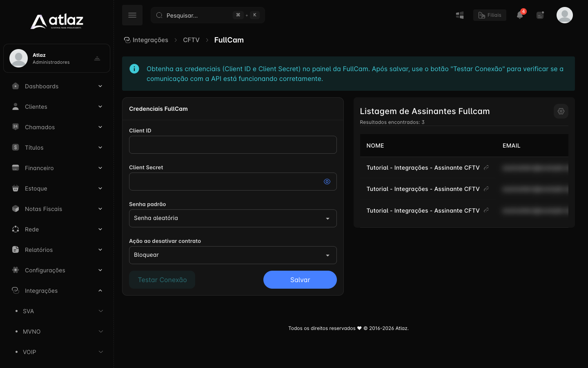This screenshot has height=368, width=588.
Task: Click the Integrações breadcrumb icon
Action: pos(127,40)
